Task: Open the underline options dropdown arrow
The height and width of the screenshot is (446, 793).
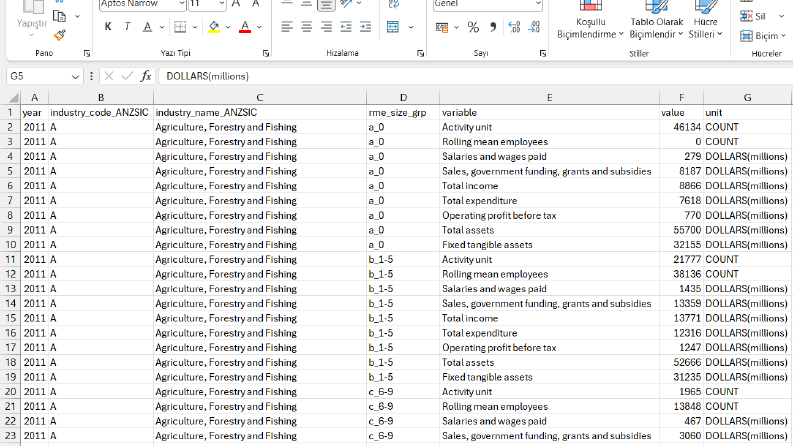Action: [161, 27]
